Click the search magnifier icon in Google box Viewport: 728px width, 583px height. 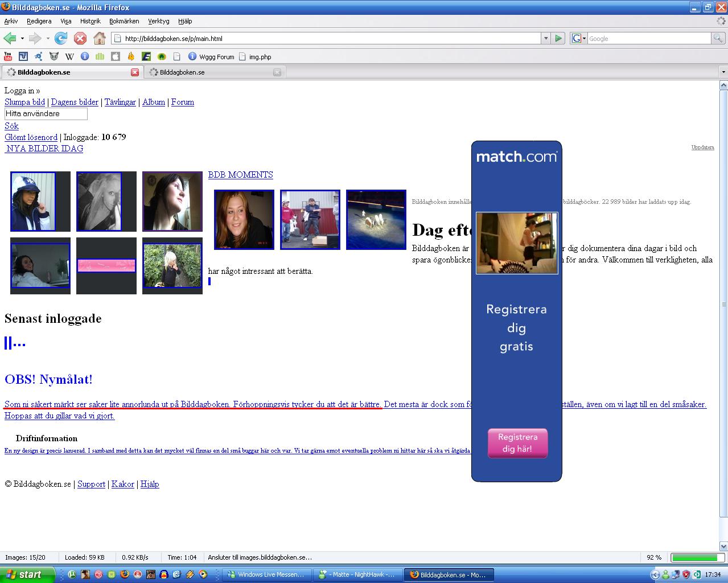(x=718, y=38)
